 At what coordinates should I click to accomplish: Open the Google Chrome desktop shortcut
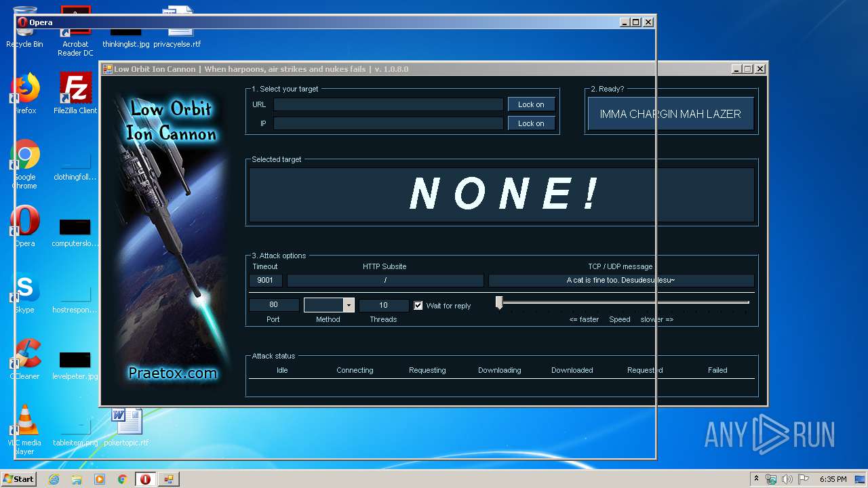(25, 163)
